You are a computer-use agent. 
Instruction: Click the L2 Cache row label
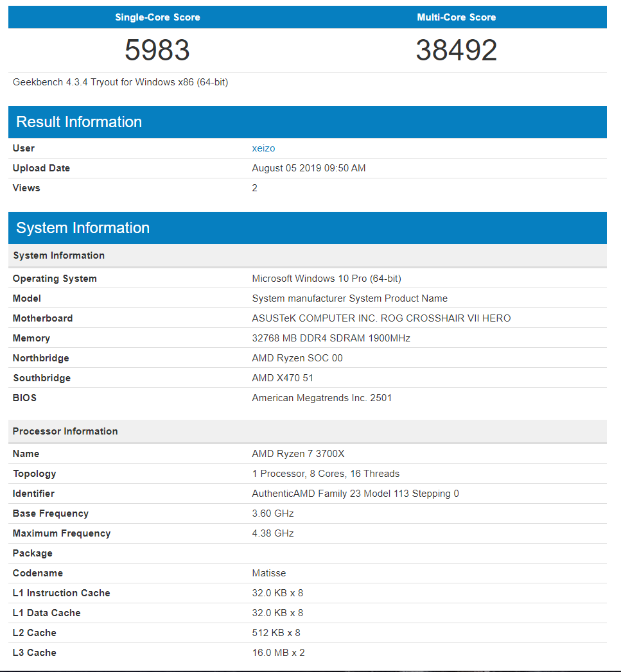click(x=34, y=633)
